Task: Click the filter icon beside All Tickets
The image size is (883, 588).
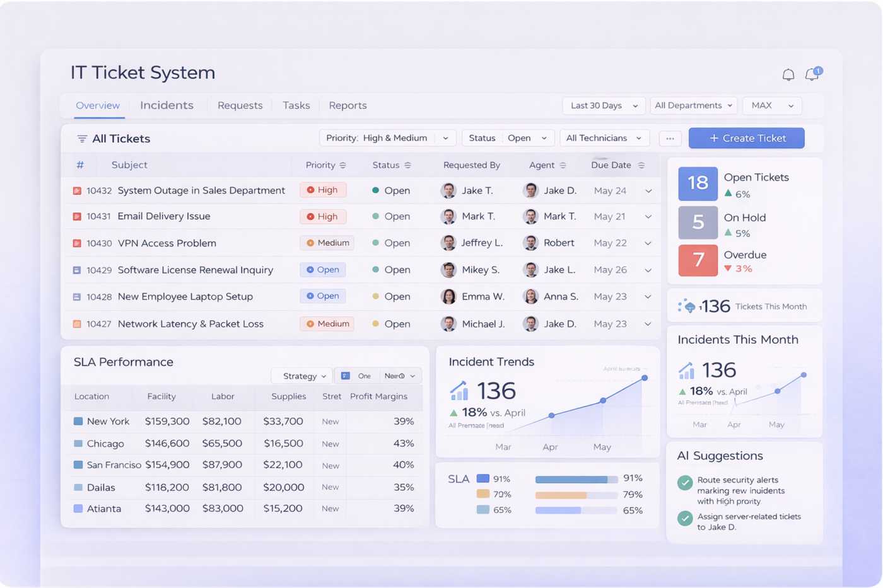Action: [81, 138]
